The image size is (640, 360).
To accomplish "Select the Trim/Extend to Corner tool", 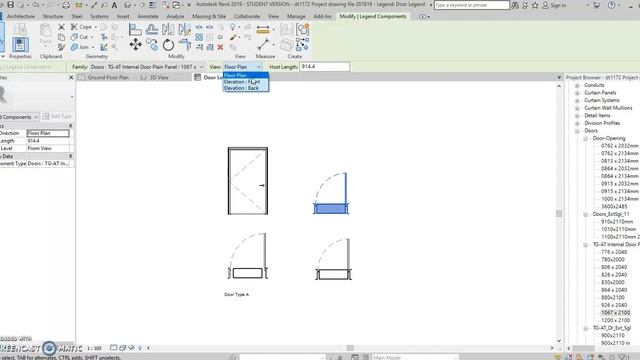I will (x=184, y=44).
